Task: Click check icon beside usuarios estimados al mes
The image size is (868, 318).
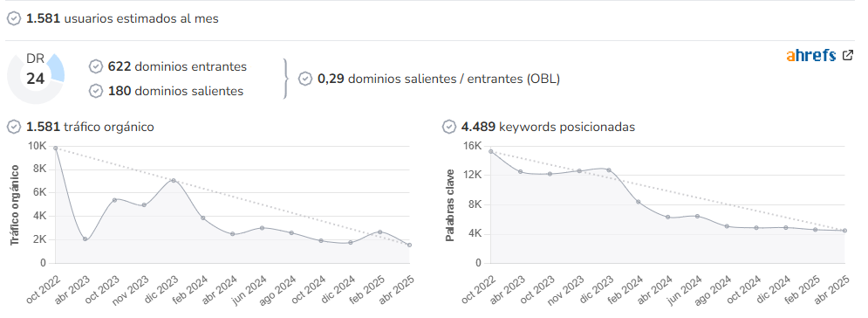Action: [14, 18]
